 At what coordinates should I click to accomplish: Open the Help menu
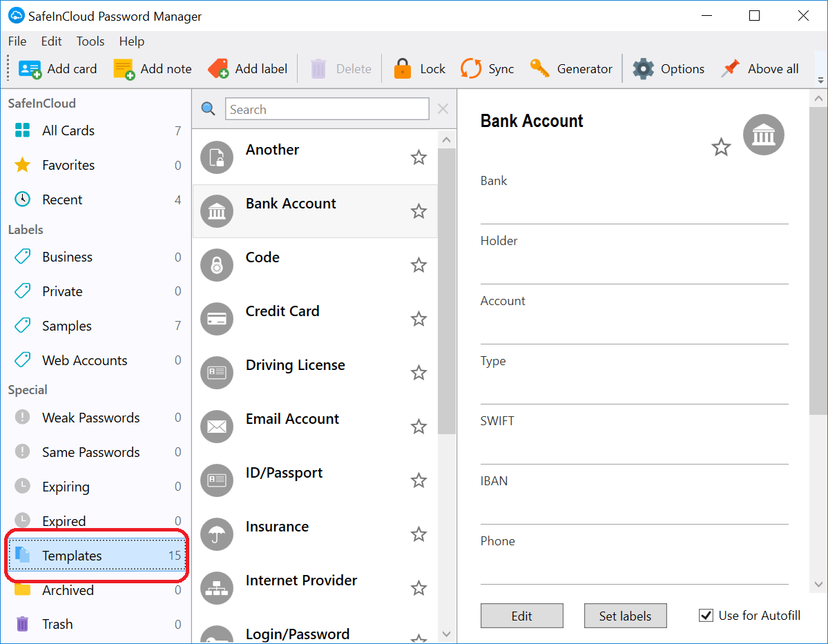pos(131,41)
